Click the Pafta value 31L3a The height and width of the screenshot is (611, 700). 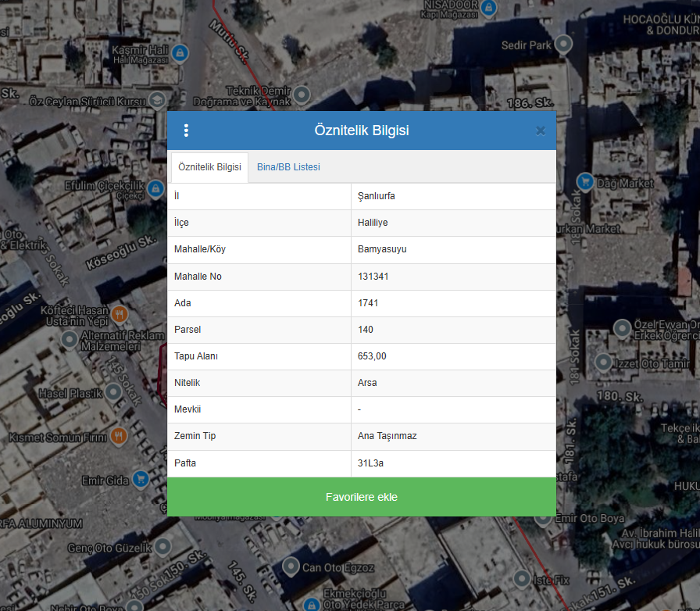click(x=453, y=463)
